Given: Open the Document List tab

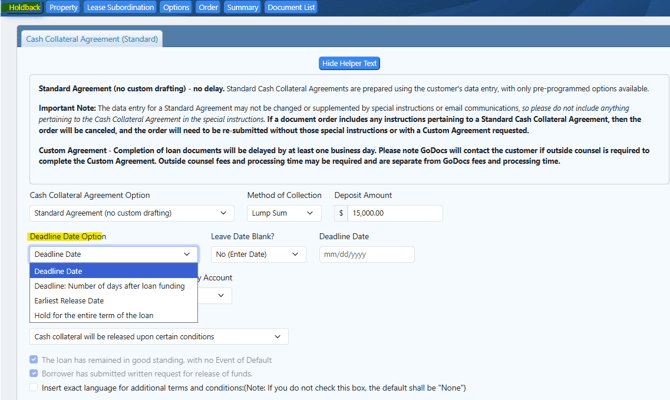Looking at the screenshot, I should pyautogui.click(x=291, y=7).
